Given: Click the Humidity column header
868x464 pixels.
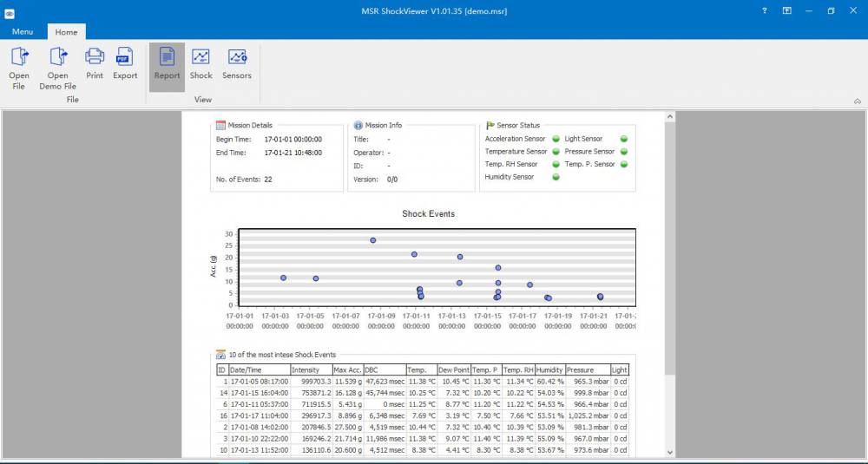Looking at the screenshot, I should click(x=549, y=370).
